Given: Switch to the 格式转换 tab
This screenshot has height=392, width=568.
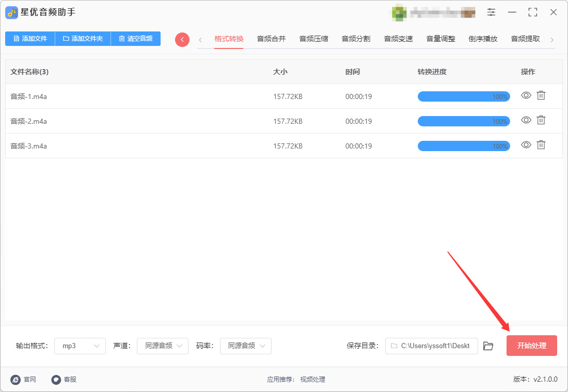Looking at the screenshot, I should coord(229,39).
